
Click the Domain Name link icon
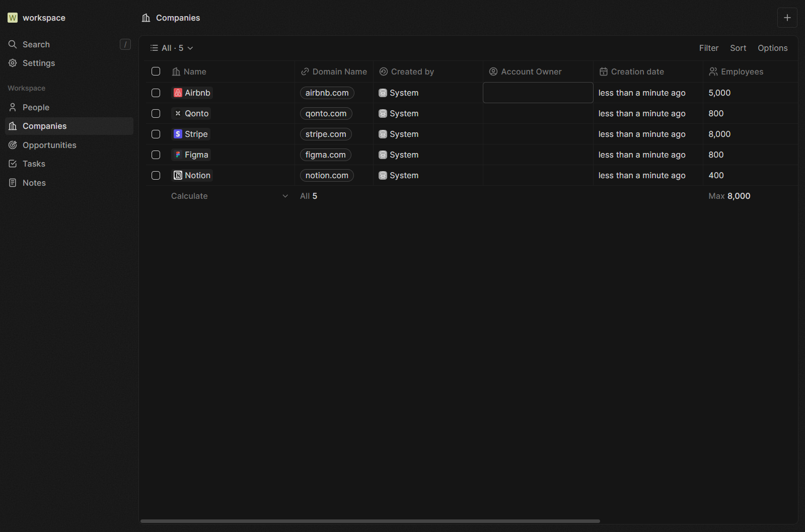click(305, 71)
